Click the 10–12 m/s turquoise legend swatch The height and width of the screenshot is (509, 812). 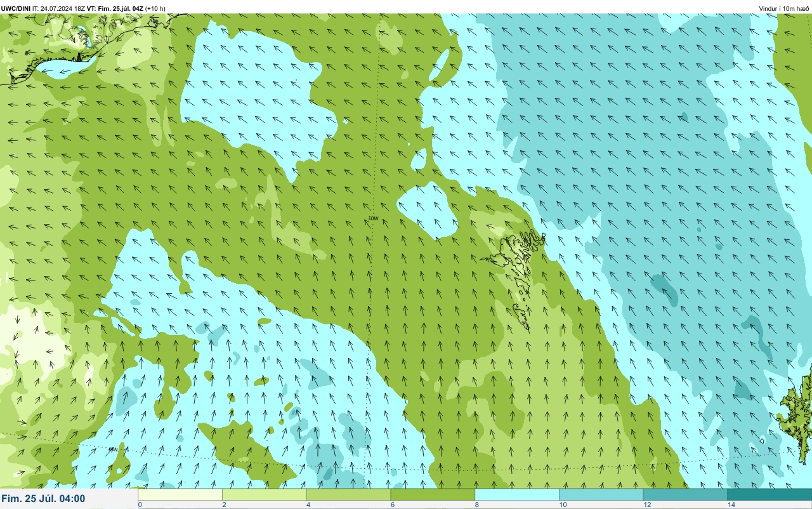pyautogui.click(x=601, y=495)
